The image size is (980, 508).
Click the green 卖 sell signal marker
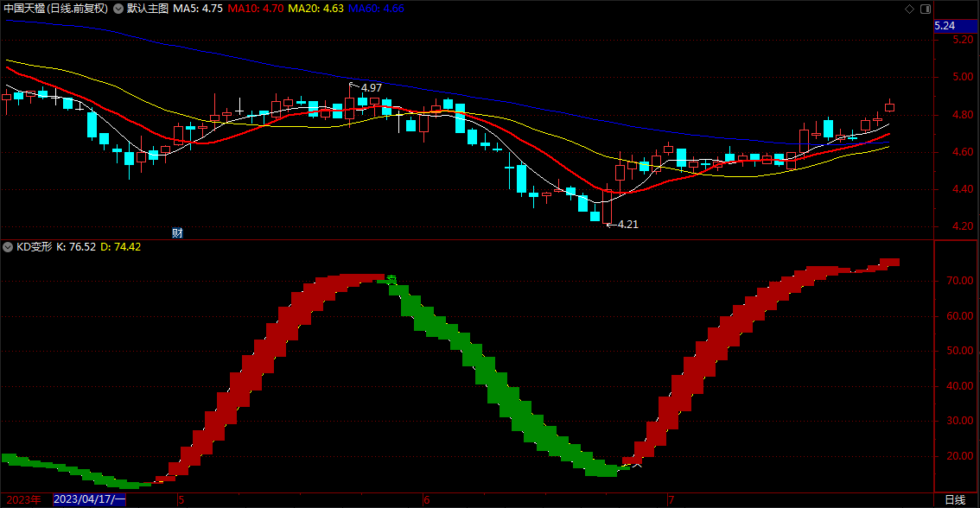pos(391,279)
